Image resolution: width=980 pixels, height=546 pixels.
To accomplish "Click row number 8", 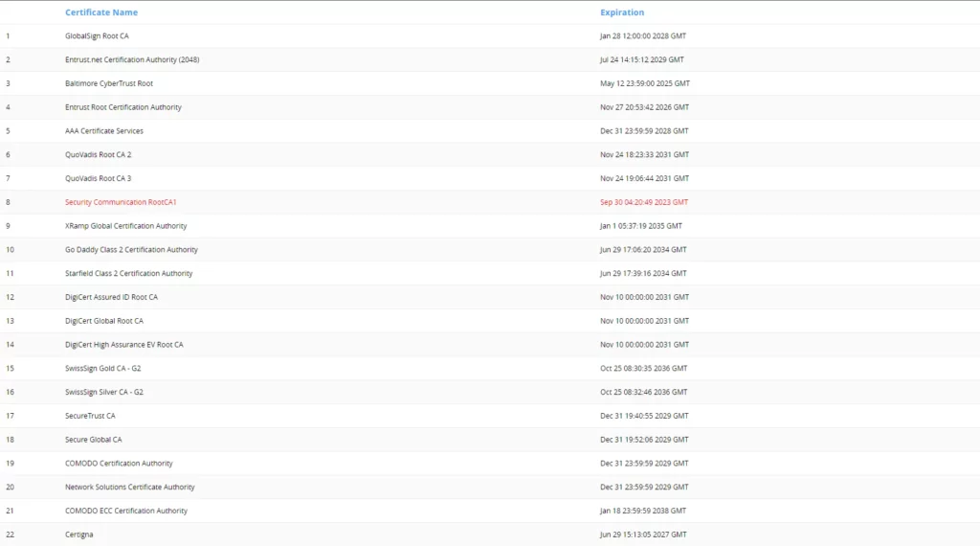I will [8, 203].
